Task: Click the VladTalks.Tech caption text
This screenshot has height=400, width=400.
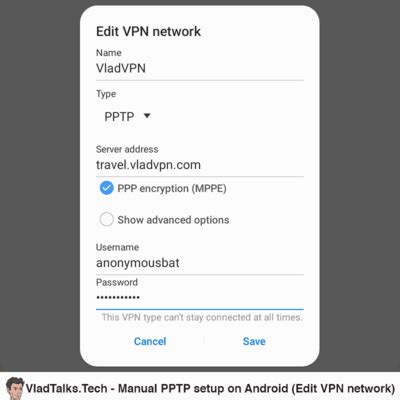Action: click(x=210, y=389)
